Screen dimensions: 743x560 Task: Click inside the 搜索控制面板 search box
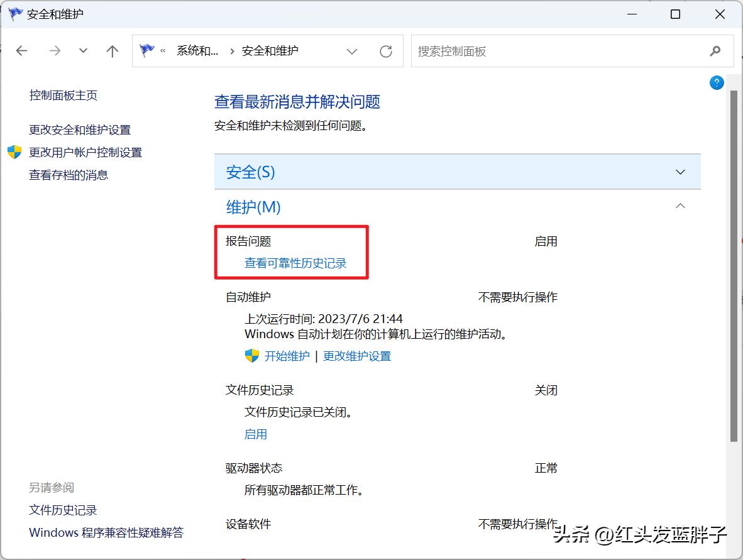534,52
